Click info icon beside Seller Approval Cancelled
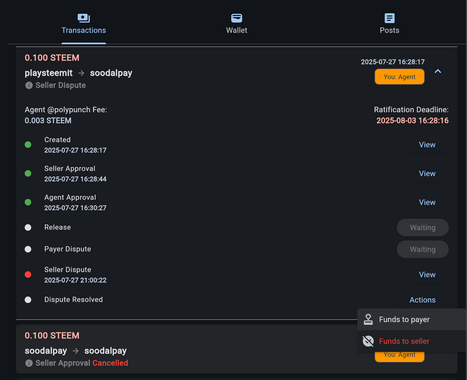 tap(29, 363)
